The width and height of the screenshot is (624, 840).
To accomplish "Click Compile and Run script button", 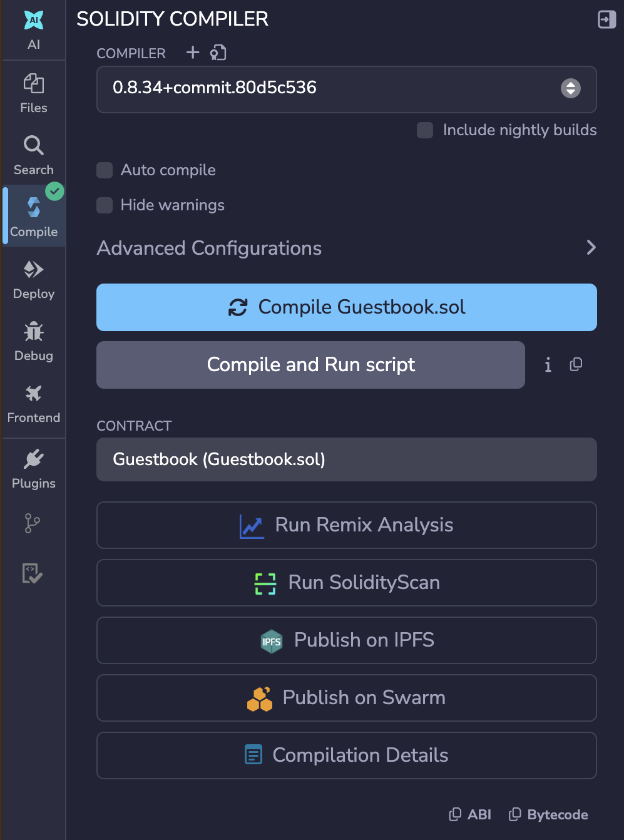I will pyautogui.click(x=310, y=365).
